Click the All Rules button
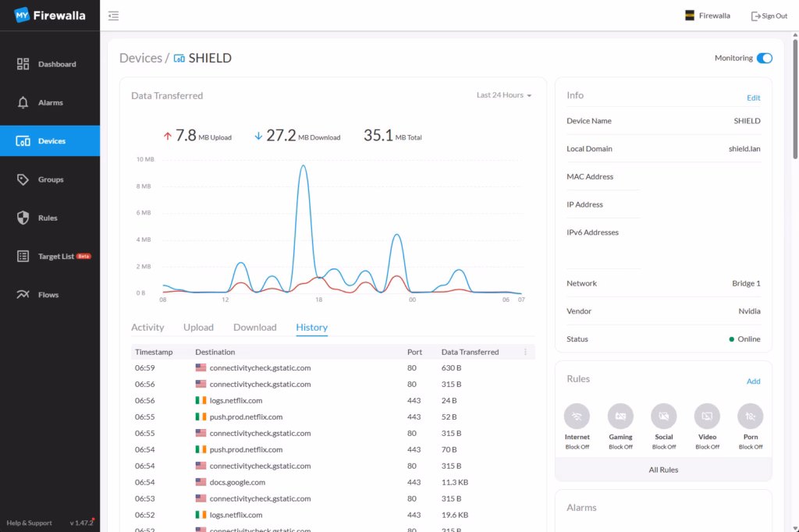 point(663,470)
